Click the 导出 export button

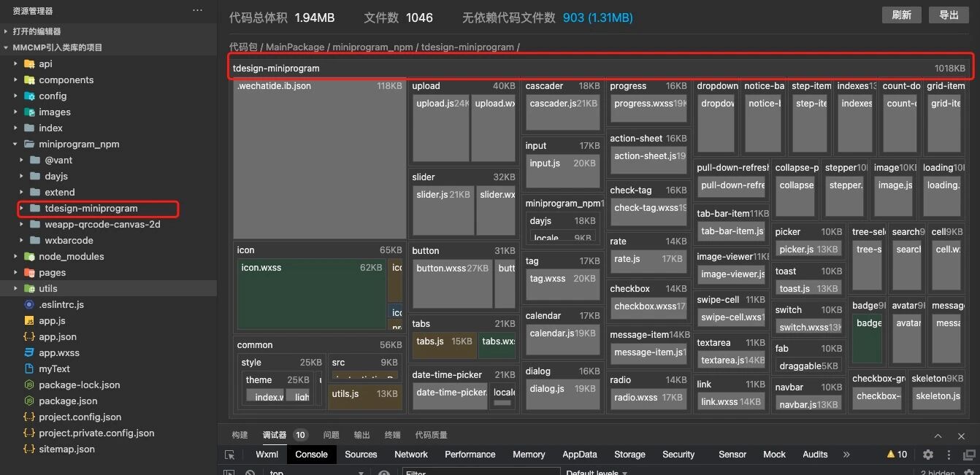coord(949,15)
